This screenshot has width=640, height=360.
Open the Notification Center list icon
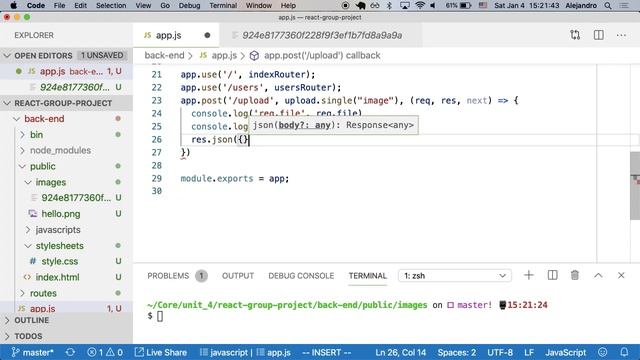pos(624,5)
